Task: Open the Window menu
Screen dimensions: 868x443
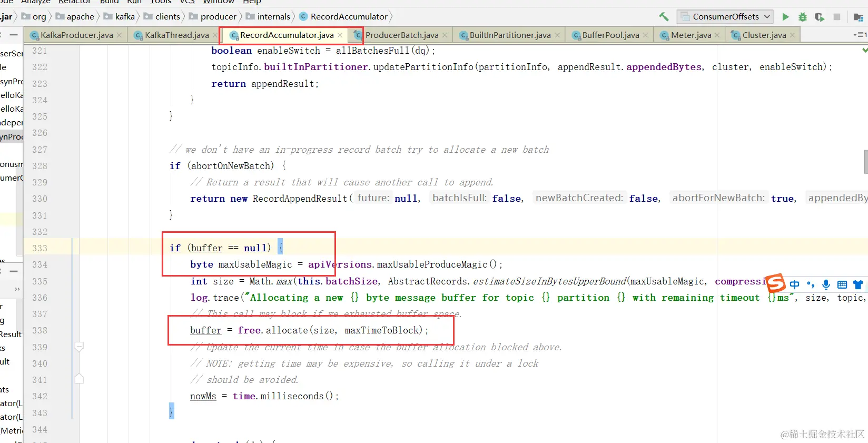Action: pos(219,2)
